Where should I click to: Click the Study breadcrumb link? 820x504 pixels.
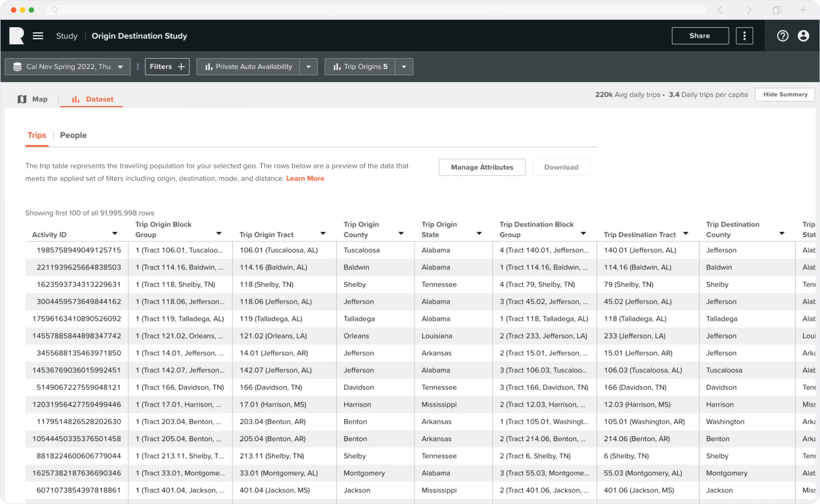pos(67,36)
